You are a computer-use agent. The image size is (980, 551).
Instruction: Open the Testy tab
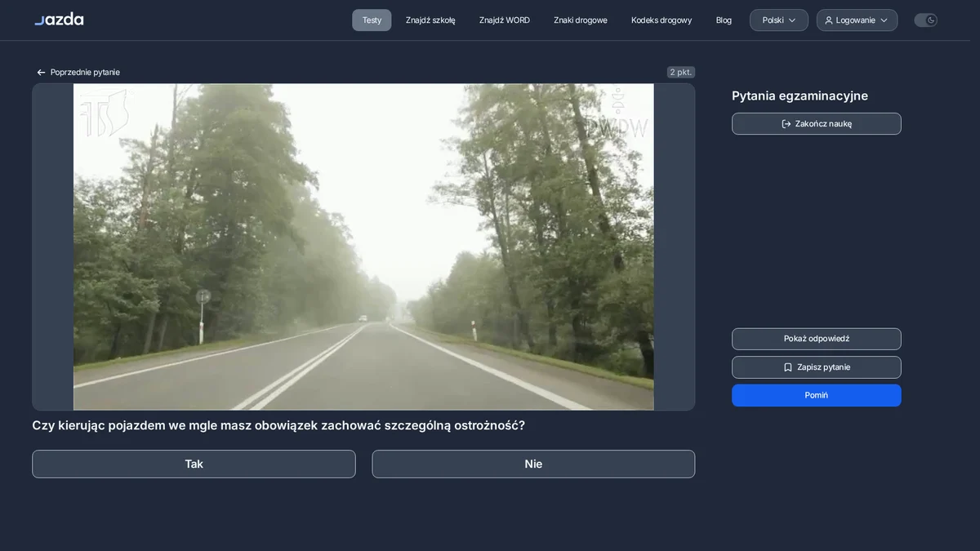coord(372,20)
